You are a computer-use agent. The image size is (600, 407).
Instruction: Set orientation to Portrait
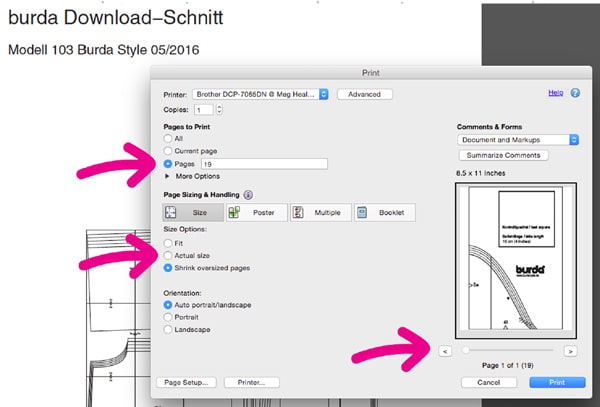[x=168, y=317]
